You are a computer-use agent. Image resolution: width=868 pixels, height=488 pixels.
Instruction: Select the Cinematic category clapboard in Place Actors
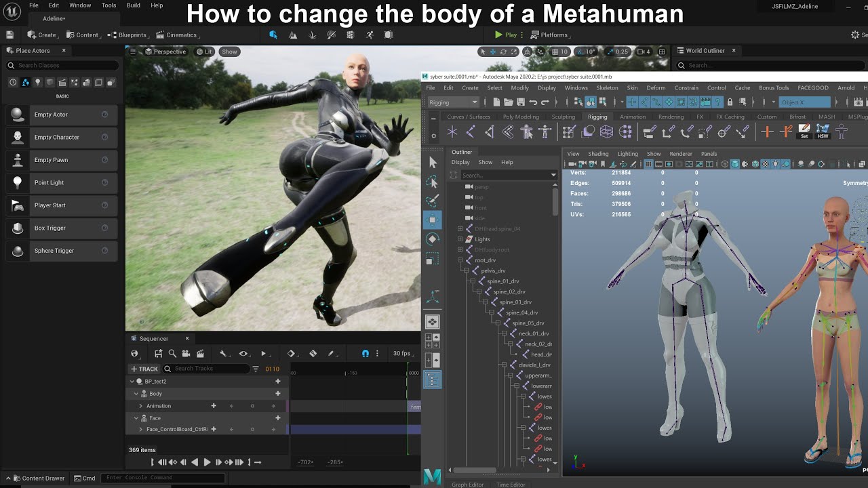coord(62,82)
